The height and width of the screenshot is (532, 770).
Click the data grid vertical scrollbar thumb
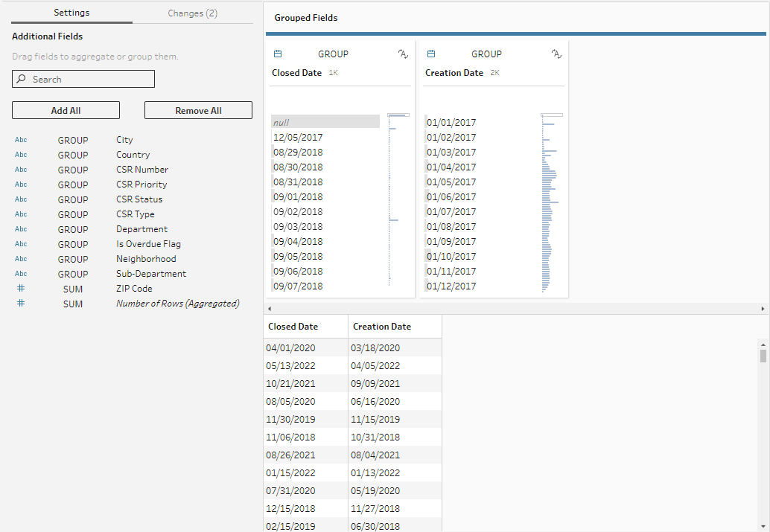763,356
